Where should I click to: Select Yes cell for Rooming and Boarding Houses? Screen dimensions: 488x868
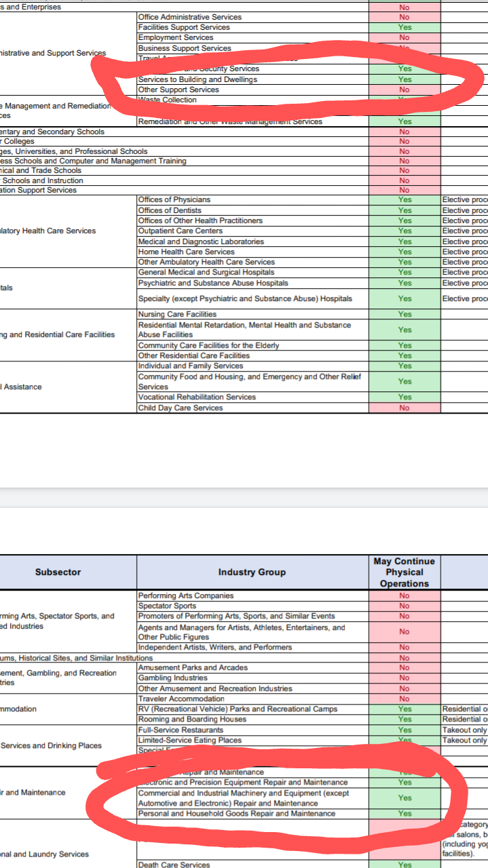tap(405, 719)
